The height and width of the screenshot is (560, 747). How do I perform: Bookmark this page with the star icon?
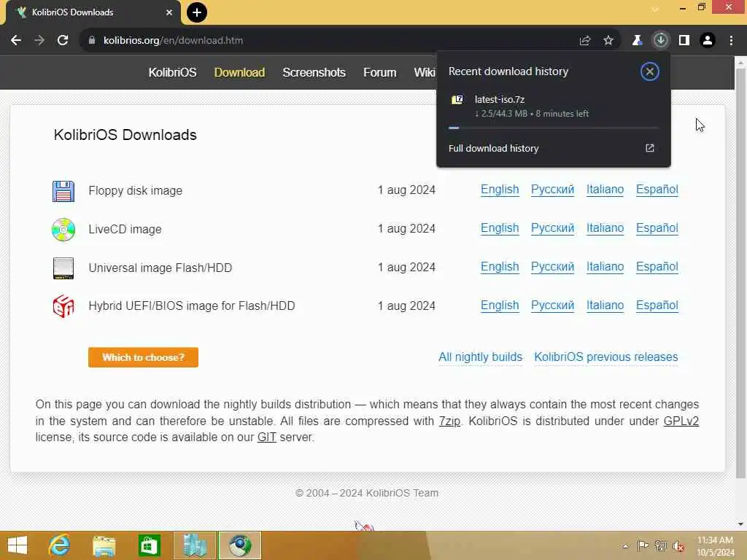tap(608, 41)
